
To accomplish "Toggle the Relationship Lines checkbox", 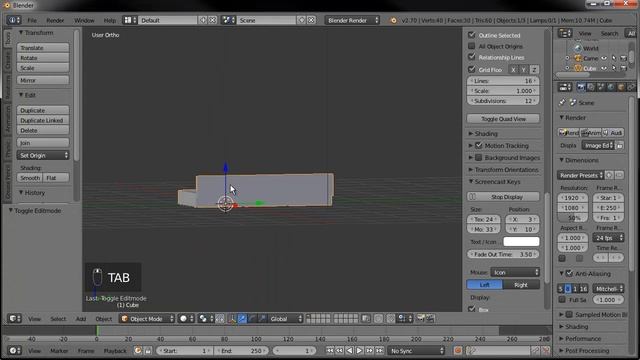I will coord(471,57).
